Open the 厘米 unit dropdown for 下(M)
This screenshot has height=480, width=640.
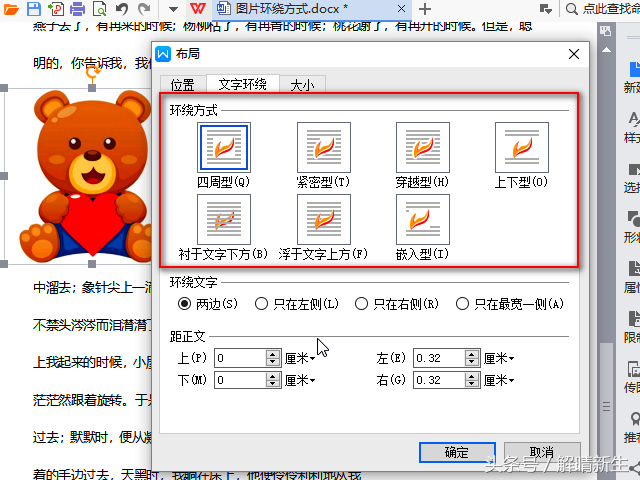300,380
